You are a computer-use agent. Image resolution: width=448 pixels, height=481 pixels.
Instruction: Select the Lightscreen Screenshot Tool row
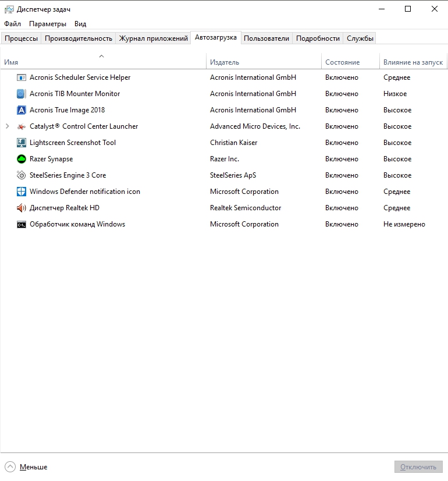coord(223,143)
